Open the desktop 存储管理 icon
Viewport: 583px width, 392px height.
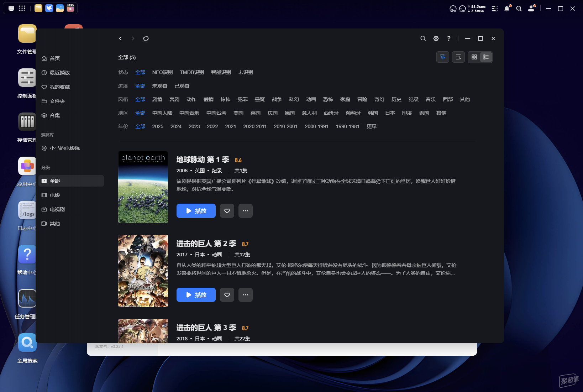point(27,122)
